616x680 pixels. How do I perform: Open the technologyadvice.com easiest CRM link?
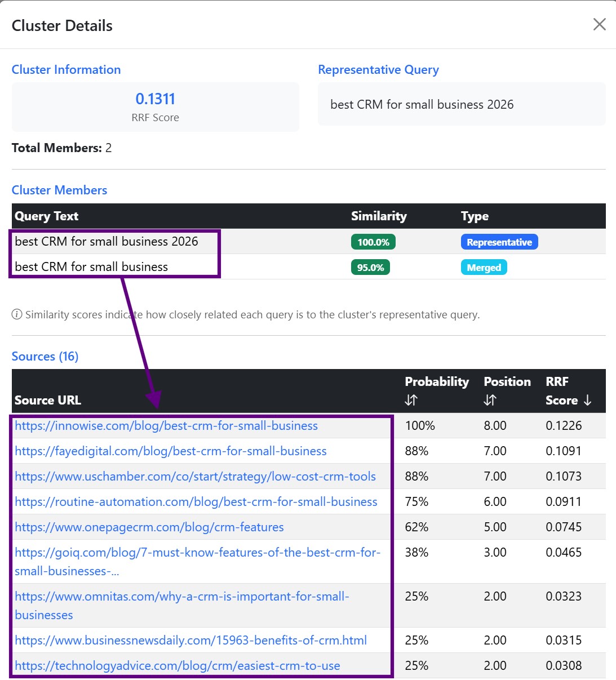coord(178,666)
